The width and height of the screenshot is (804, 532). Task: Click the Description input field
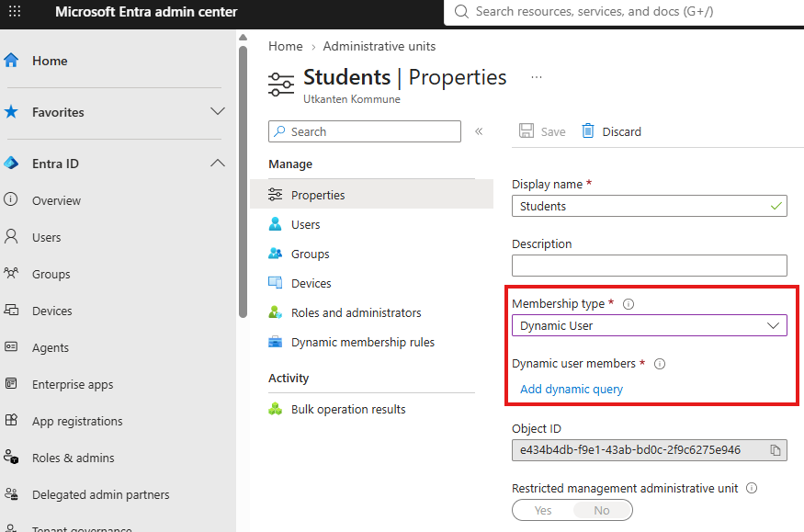click(x=649, y=266)
